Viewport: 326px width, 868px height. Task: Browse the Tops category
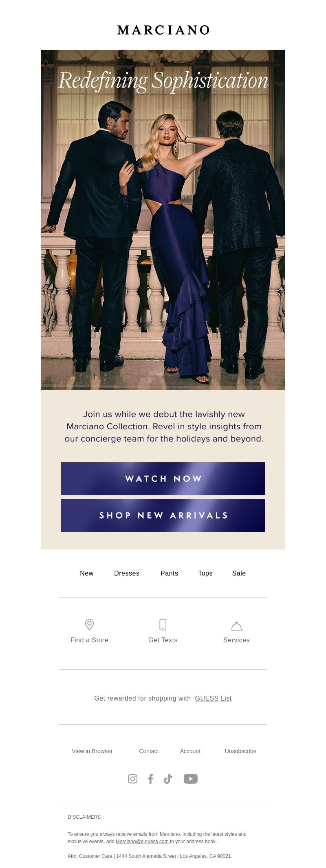click(x=205, y=573)
